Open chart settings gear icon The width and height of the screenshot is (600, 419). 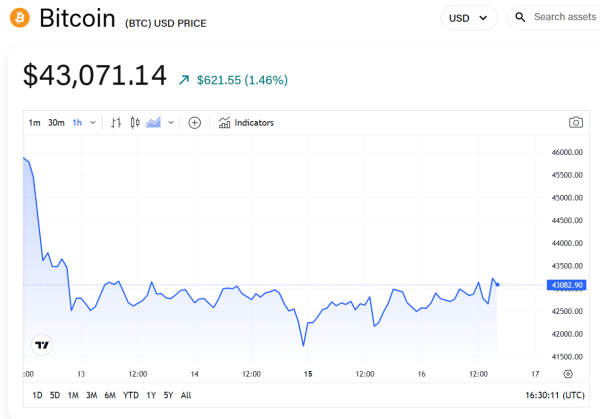(568, 373)
